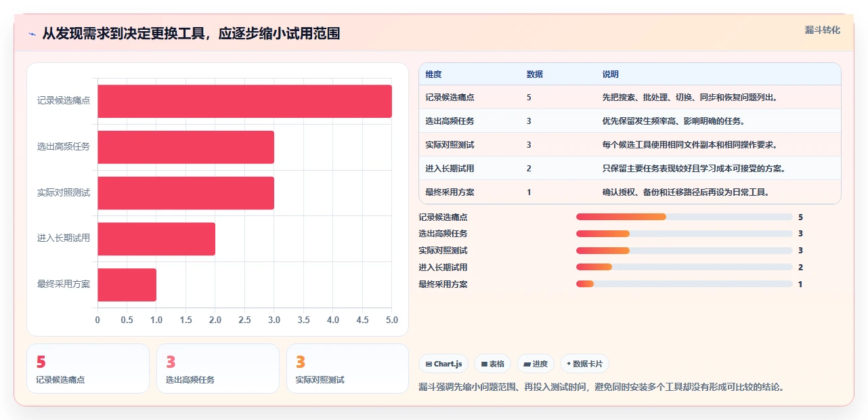Click the value 5 in the 记录候选痛点 table row

(x=529, y=98)
